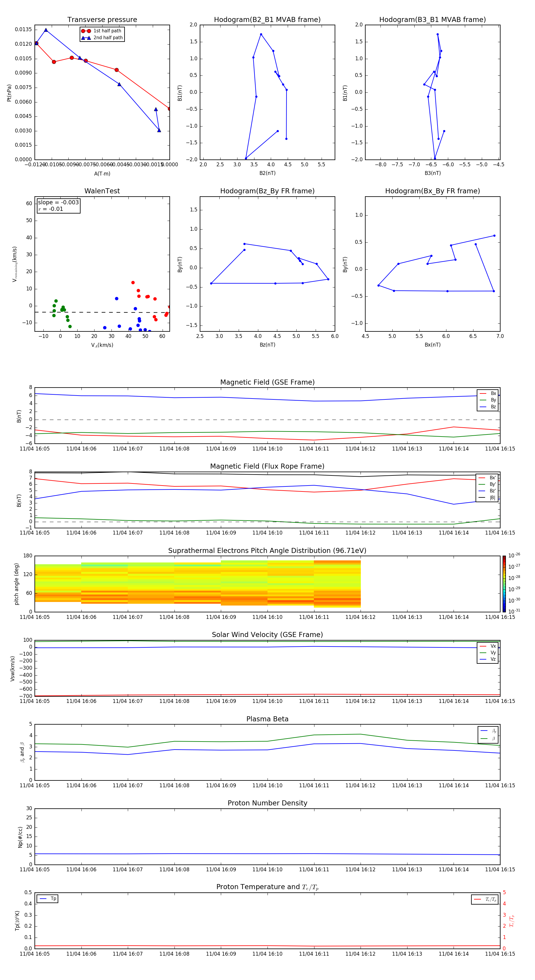Click the 'Magnetic Field (GSE Frame)' title
The width and height of the screenshot is (535, 980).
click(x=267, y=382)
